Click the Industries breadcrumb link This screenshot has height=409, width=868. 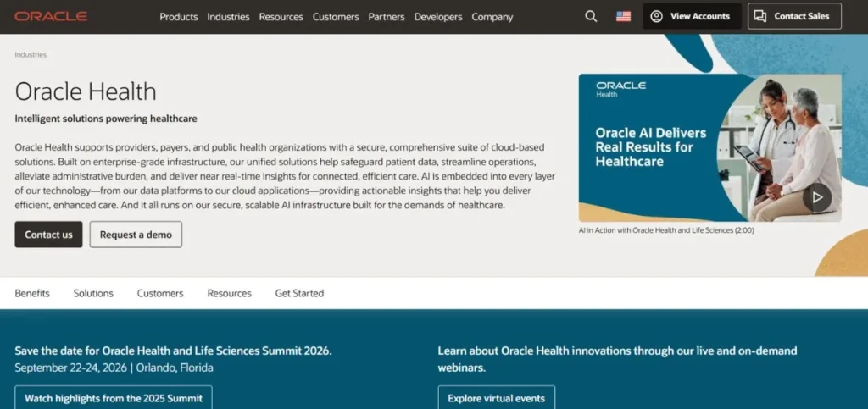(x=31, y=55)
